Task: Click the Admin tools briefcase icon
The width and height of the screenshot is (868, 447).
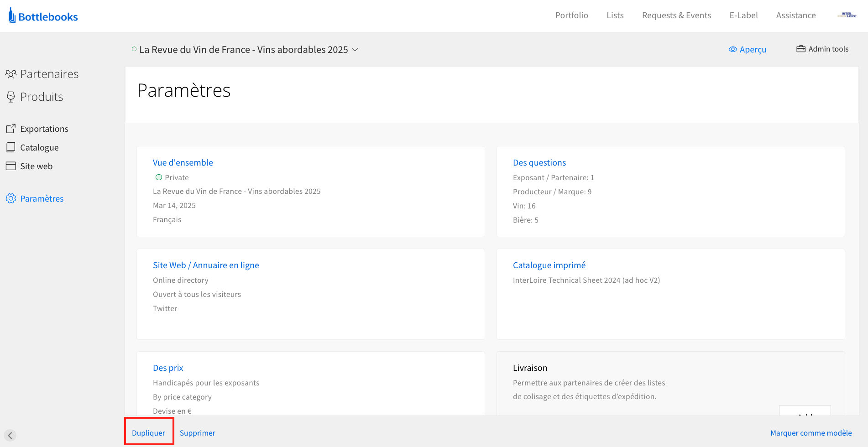Action: click(x=801, y=49)
